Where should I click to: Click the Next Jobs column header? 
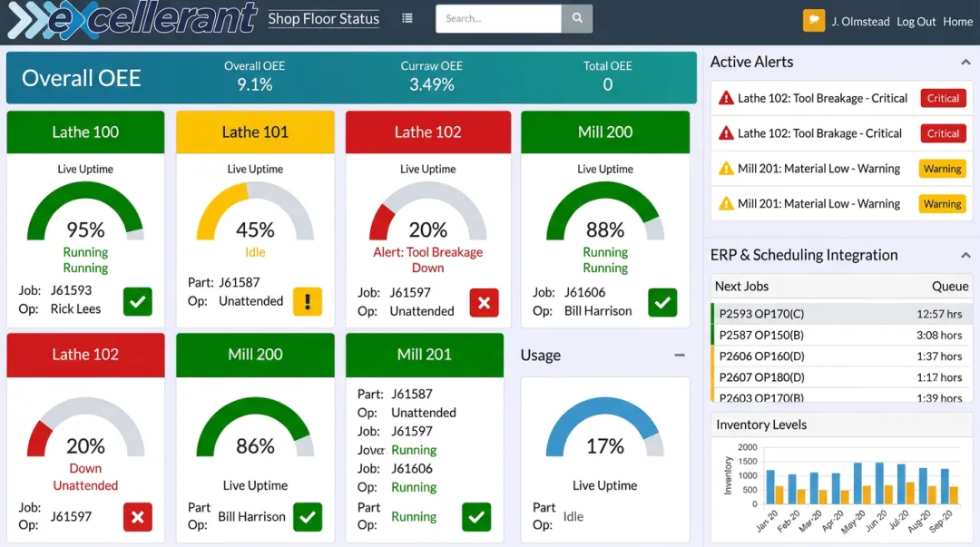pos(742,287)
